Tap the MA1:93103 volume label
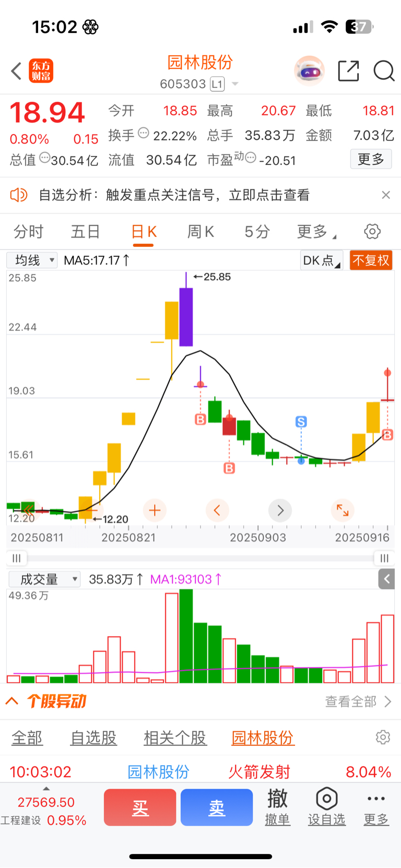The height and width of the screenshot is (868, 401). (186, 579)
